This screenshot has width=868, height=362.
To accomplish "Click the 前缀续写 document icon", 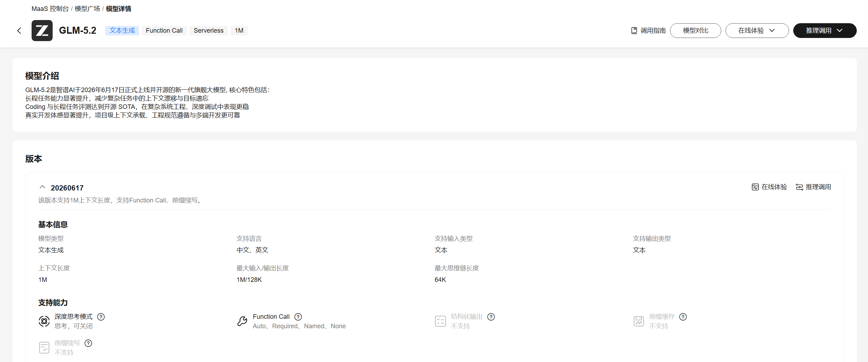I will 44,347.
